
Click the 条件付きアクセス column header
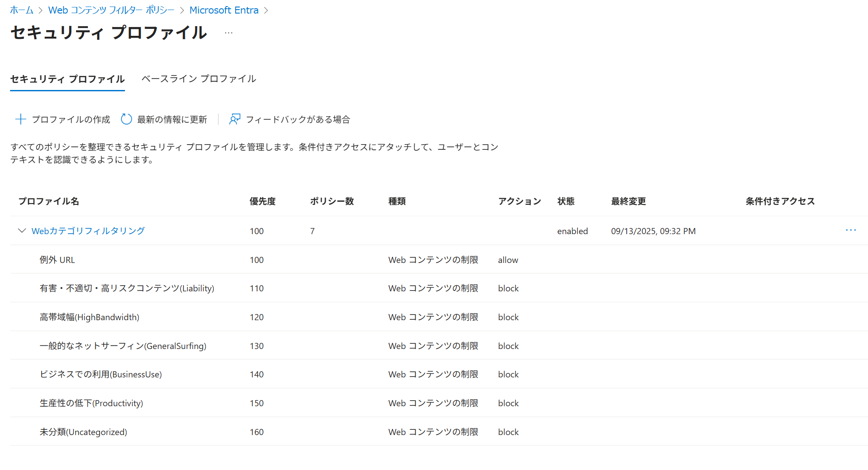(x=780, y=201)
